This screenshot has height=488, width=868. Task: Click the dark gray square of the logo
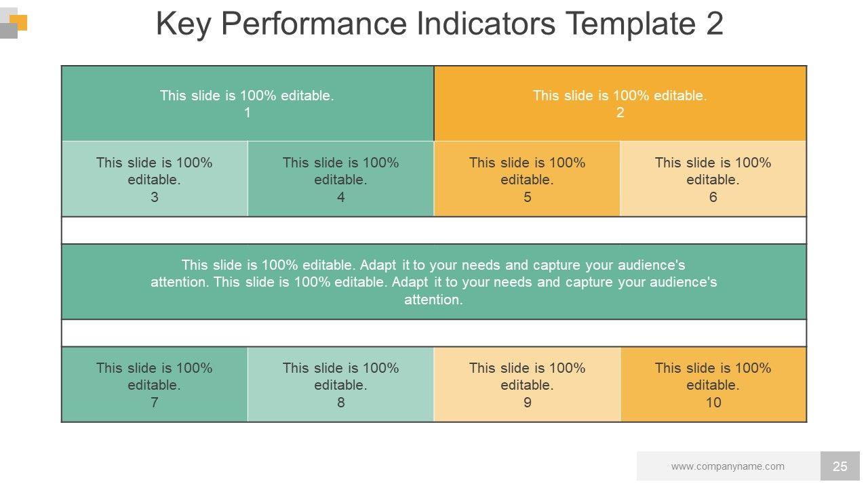[x=7, y=31]
